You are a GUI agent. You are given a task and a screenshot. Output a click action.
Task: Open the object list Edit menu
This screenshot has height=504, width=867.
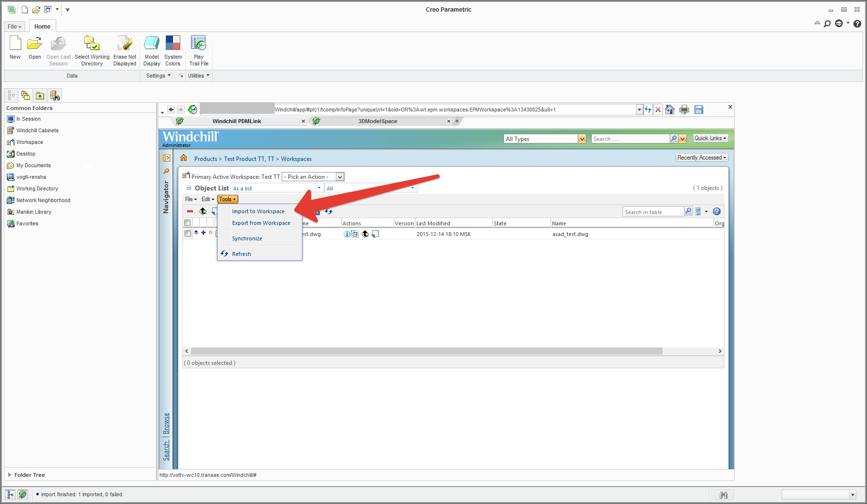point(208,199)
